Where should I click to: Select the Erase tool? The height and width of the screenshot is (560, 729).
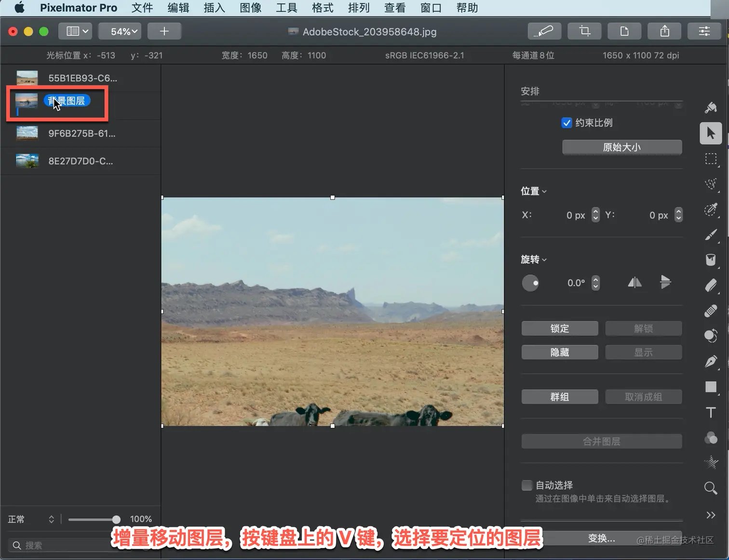(711, 286)
